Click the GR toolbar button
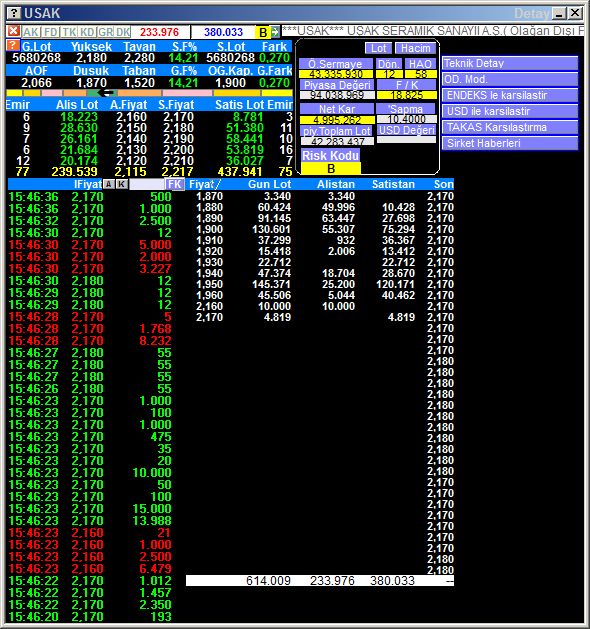The image size is (590, 629). 105,32
